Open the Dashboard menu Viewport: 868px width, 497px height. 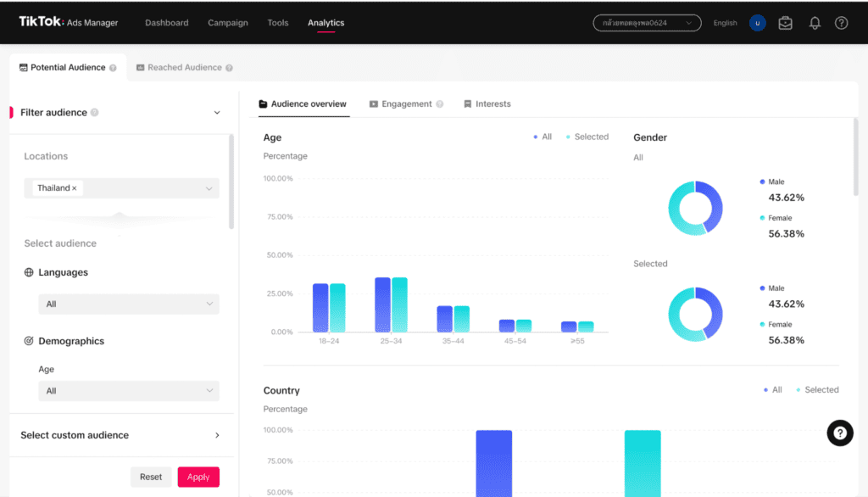[167, 23]
